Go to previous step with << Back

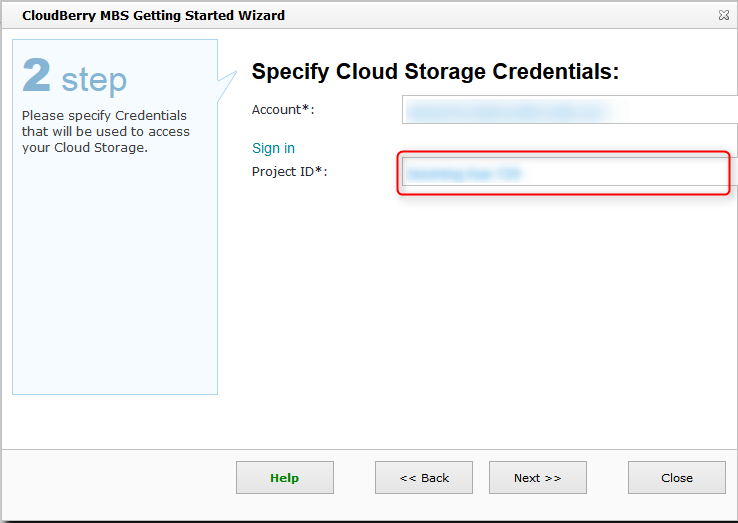point(424,478)
